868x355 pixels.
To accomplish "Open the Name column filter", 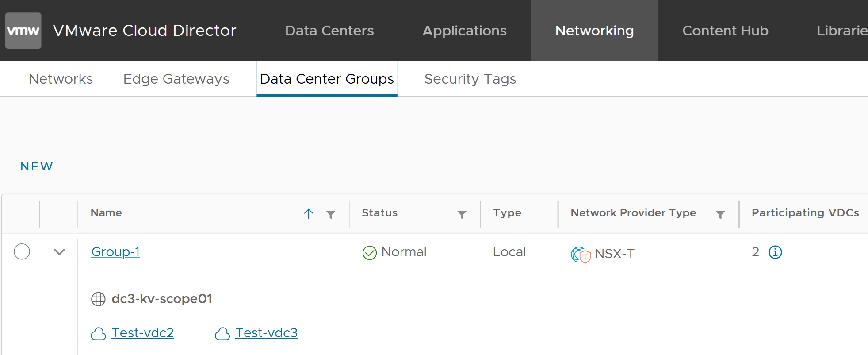I will click(331, 215).
